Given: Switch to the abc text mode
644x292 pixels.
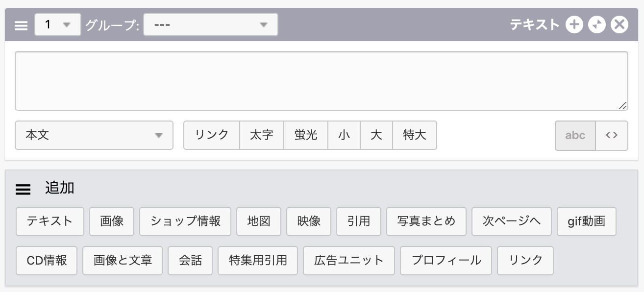Looking at the screenshot, I should click(575, 135).
